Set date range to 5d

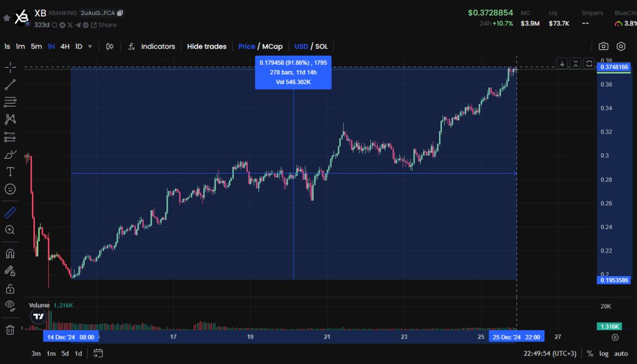65,353
